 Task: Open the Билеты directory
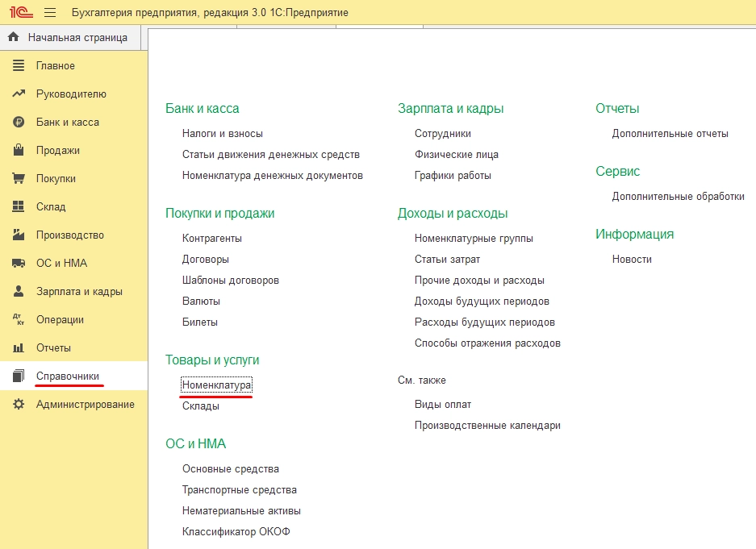[x=199, y=322]
